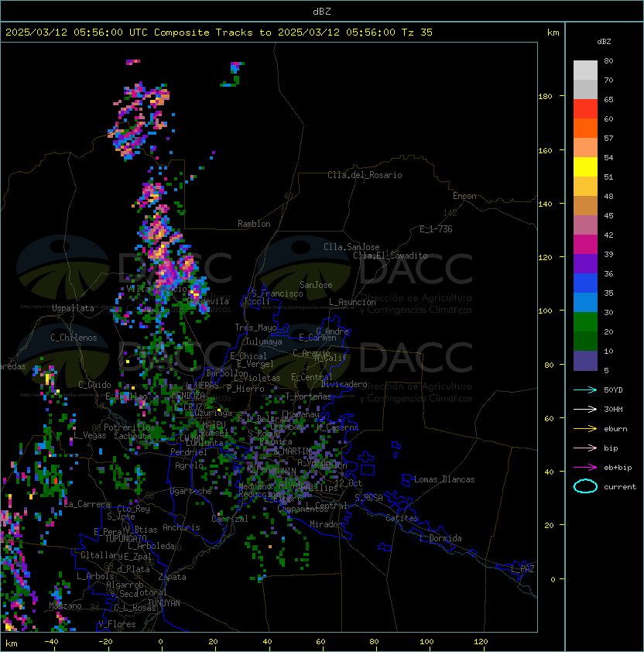Click the orange 60 dBZ color swatch
This screenshot has width=644, height=652.
(585, 128)
